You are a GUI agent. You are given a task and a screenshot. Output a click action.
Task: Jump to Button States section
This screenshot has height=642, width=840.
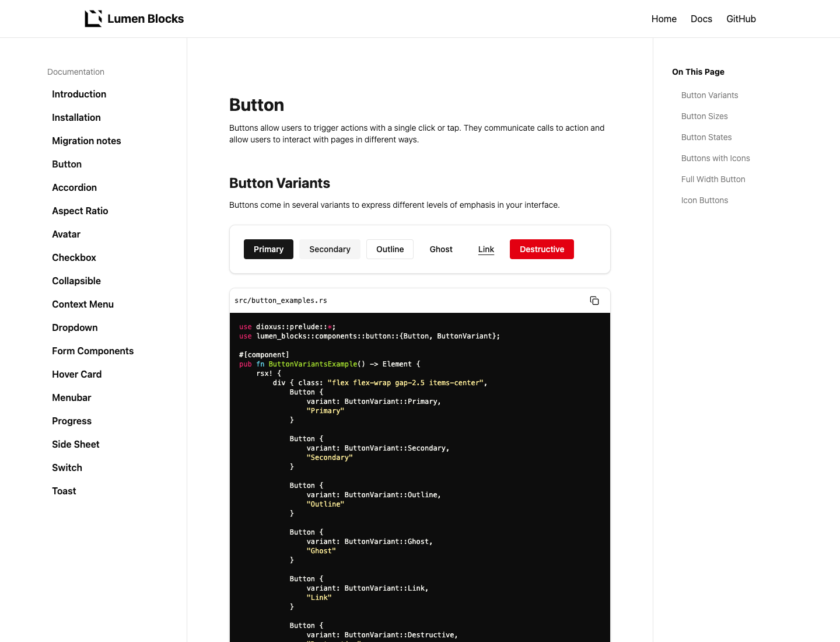point(706,137)
